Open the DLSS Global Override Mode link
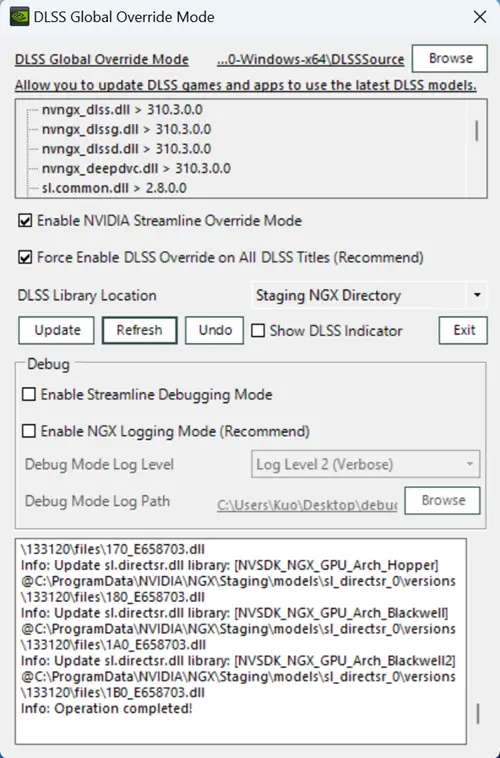This screenshot has height=758, width=500. coord(102,59)
